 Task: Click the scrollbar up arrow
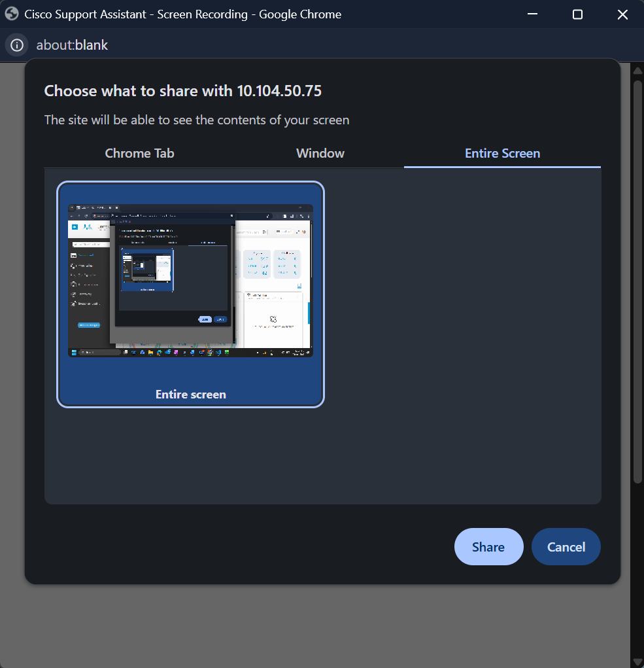(x=637, y=70)
